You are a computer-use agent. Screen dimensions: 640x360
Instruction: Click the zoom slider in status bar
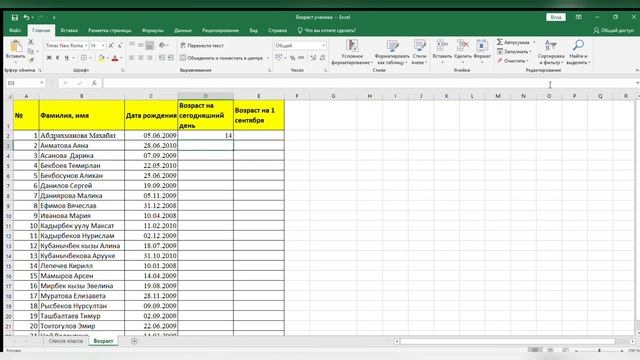click(x=599, y=350)
